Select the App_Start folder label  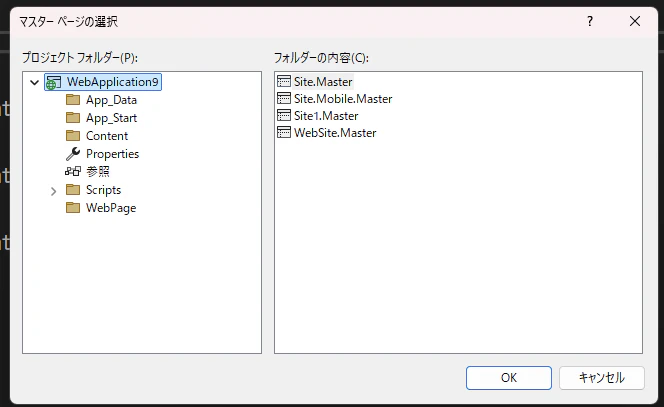(111, 118)
